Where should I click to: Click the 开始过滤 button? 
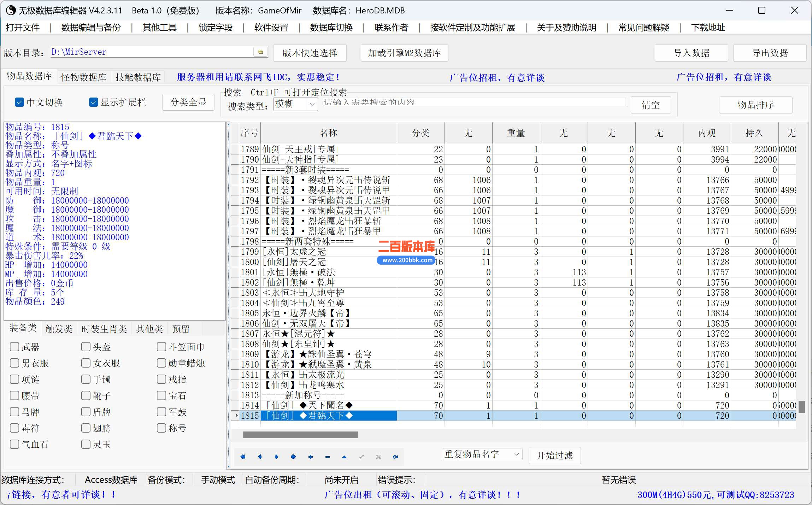(x=555, y=455)
